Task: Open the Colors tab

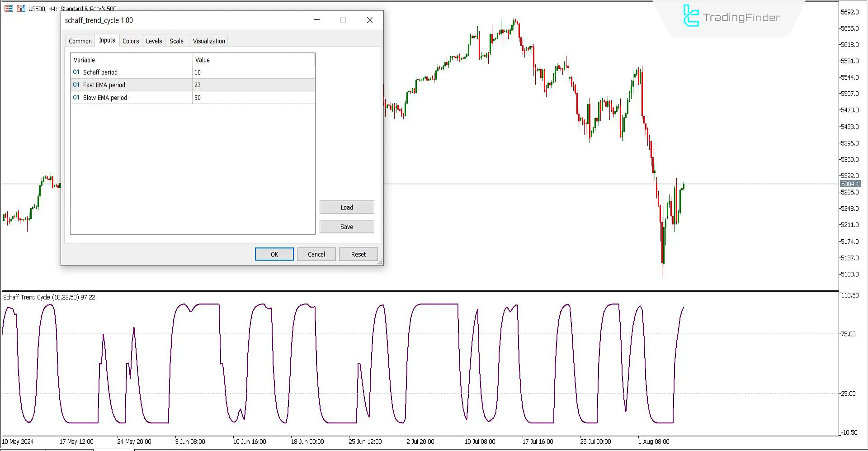Action: [x=131, y=41]
